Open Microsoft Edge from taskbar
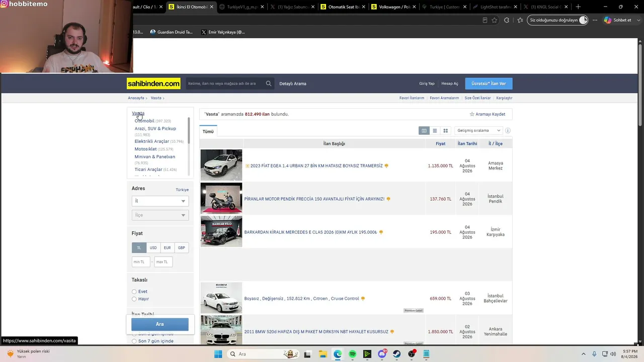Image resolution: width=644 pixels, height=362 pixels. point(337,354)
